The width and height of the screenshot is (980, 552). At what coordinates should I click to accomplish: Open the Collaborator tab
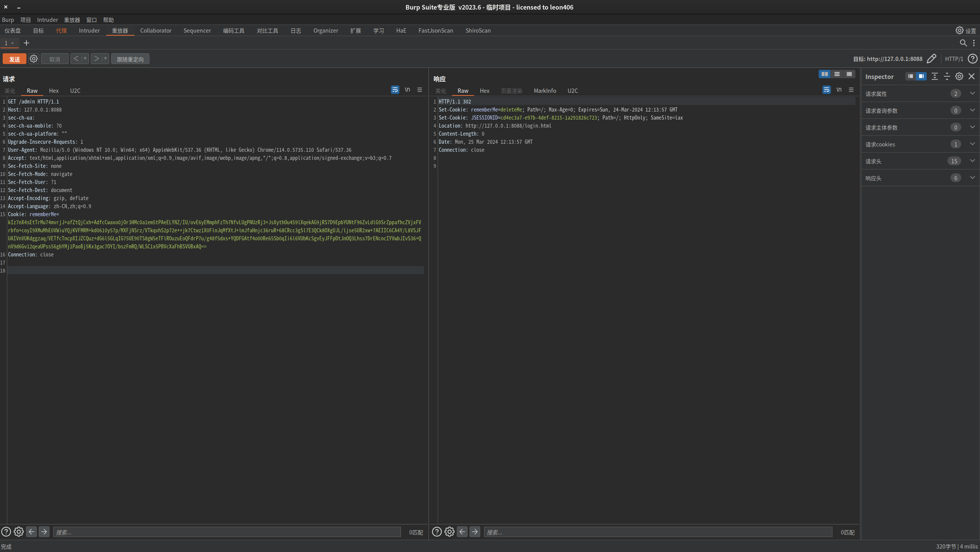[x=156, y=31]
